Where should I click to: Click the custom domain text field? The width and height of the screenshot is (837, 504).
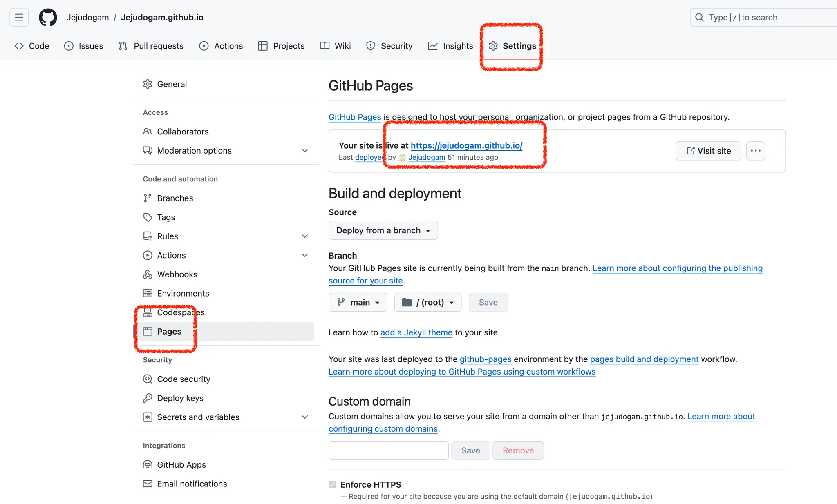(388, 450)
